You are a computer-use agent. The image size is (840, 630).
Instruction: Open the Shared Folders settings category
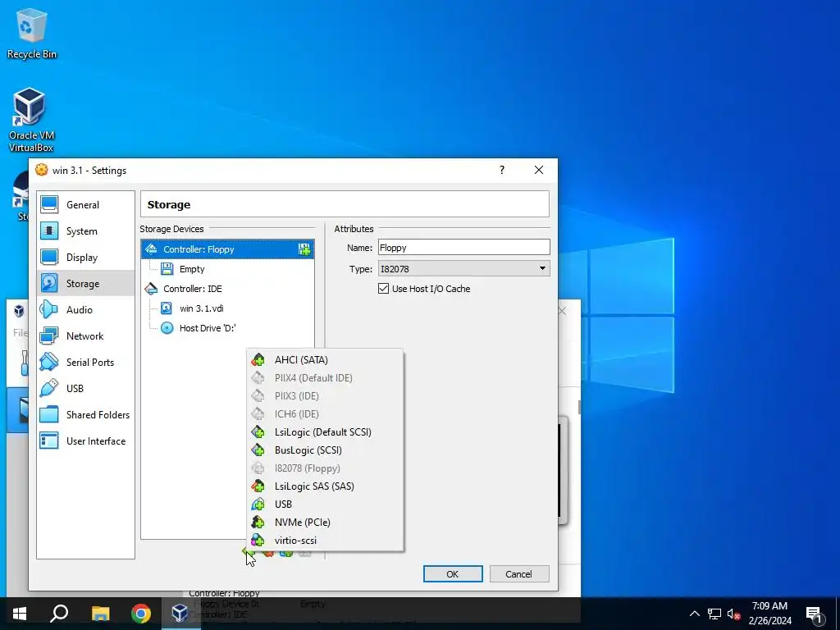tap(85, 414)
